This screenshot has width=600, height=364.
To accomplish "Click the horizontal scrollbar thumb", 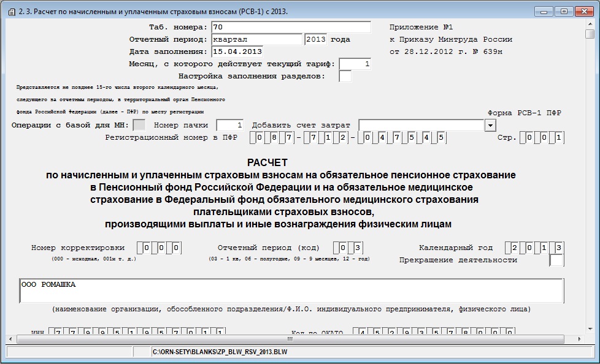I will [x=290, y=339].
